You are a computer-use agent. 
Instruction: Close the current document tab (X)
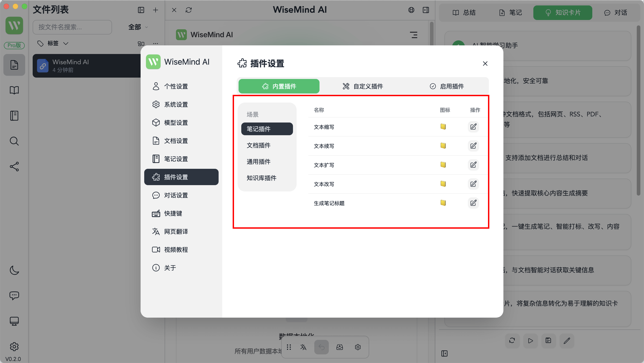174,10
